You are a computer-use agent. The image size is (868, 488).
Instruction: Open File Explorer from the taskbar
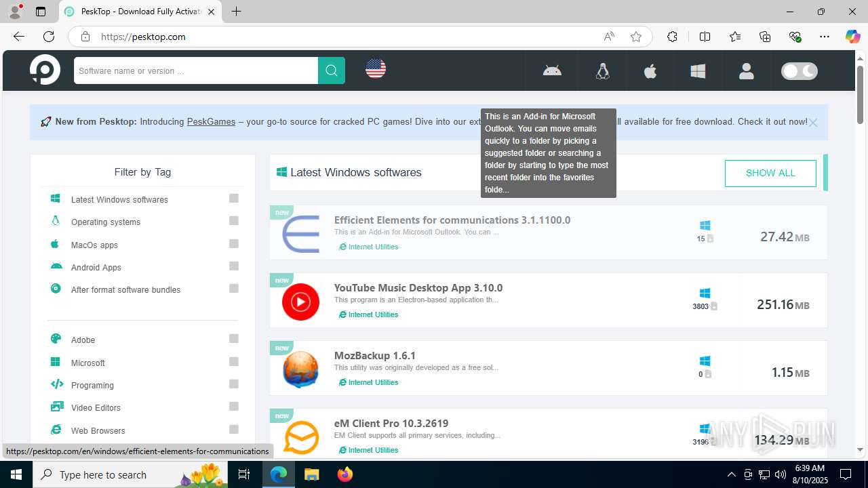tap(311, 474)
